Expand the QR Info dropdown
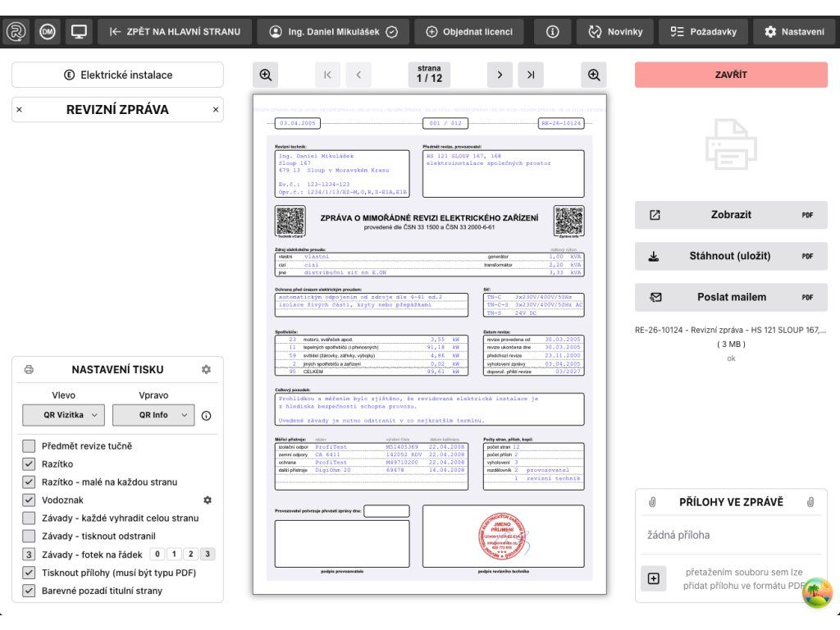 [x=153, y=415]
